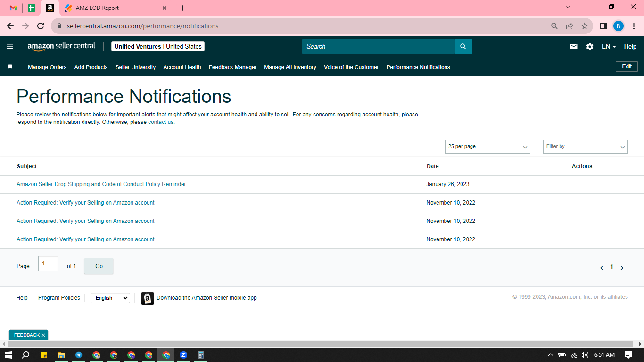Screen dimensions: 644x362
Task: Open the Chrome profile avatar R
Action: [619, 26]
